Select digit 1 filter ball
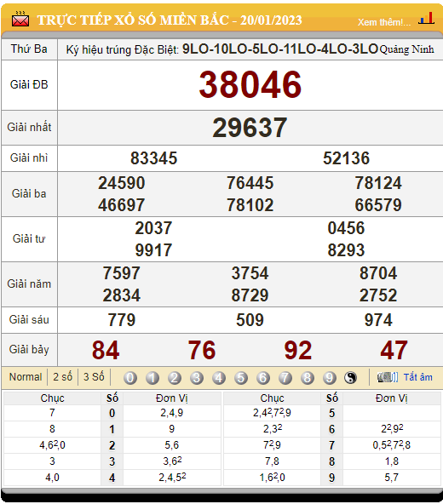Viewport: 443px width, 504px height. tap(152, 378)
